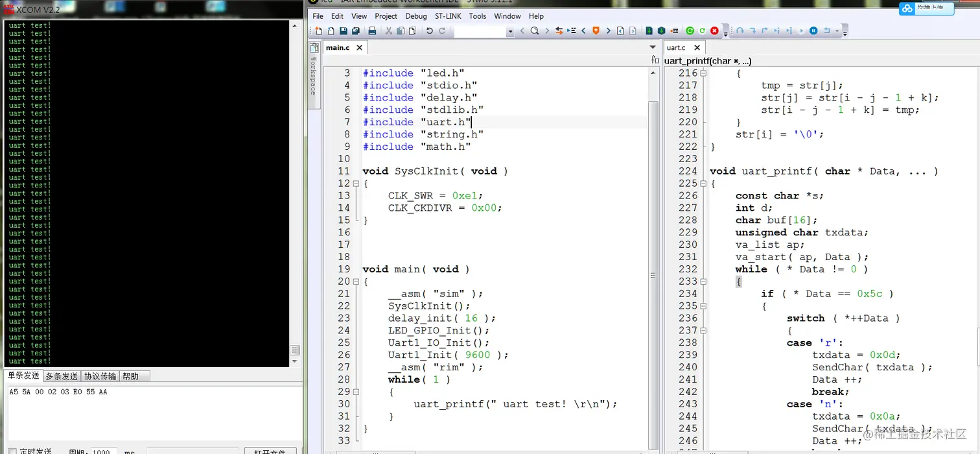The height and width of the screenshot is (454, 980).
Task: Open the Project menu
Action: (386, 16)
